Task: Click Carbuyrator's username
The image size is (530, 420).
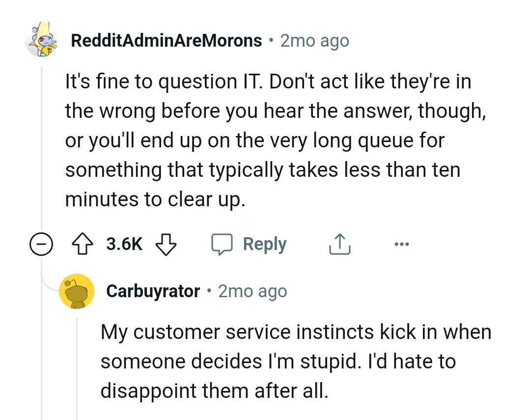Action: [152, 291]
